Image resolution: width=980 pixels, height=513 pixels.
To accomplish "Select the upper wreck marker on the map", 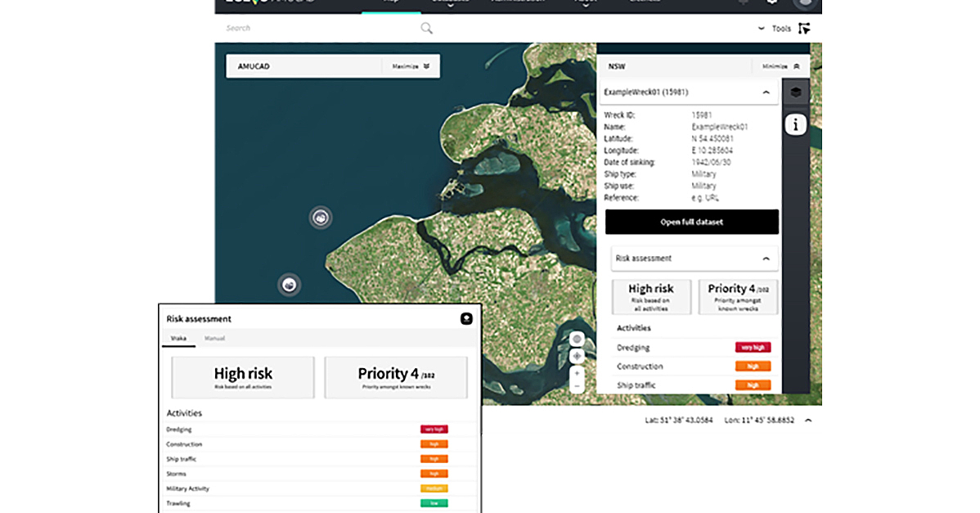I will pos(320,218).
